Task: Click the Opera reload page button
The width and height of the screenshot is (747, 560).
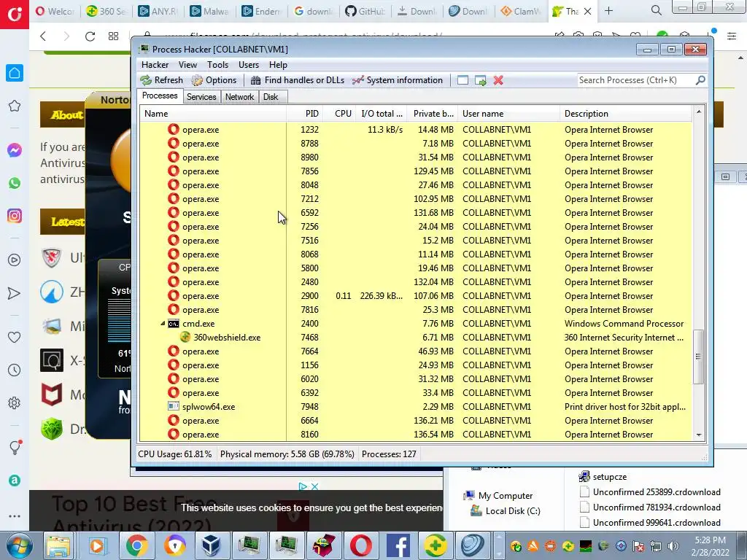Action: 90,36
